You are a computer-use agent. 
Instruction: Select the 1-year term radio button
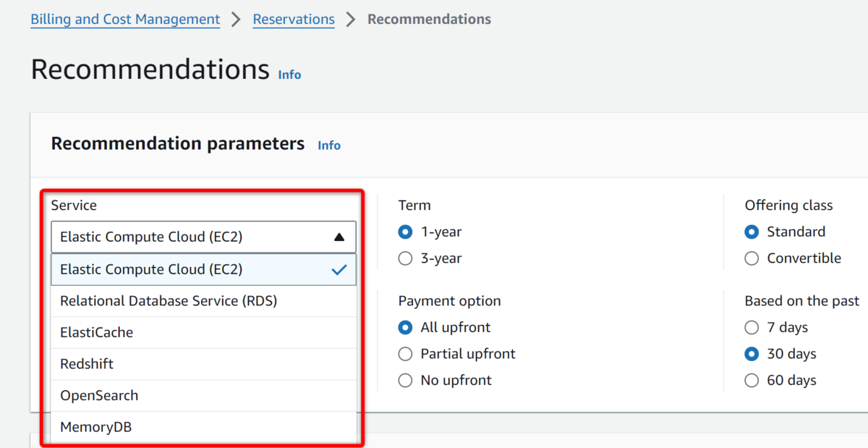point(406,232)
